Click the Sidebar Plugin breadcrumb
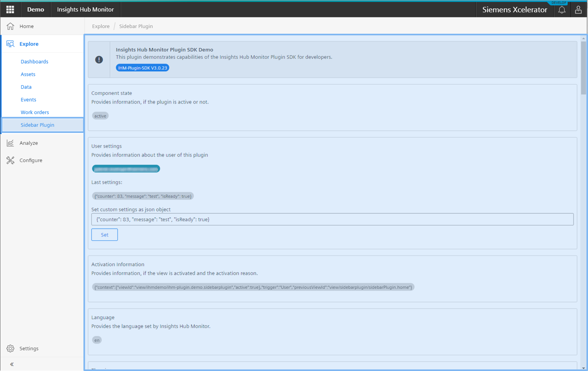 tap(136, 26)
